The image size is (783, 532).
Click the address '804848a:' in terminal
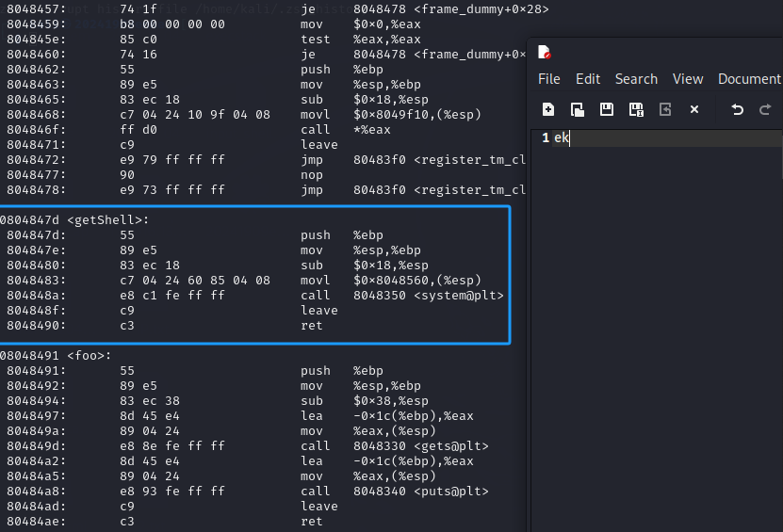pyautogui.click(x=37, y=296)
